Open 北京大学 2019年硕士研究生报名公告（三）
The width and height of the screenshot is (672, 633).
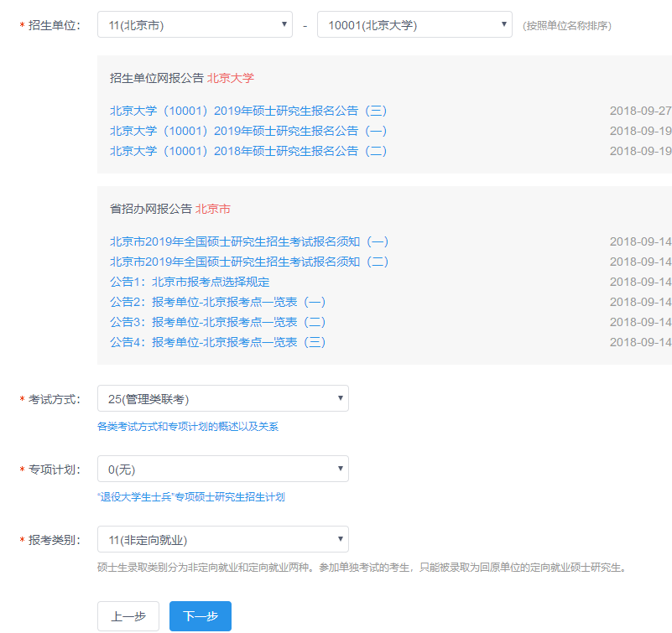(x=248, y=111)
